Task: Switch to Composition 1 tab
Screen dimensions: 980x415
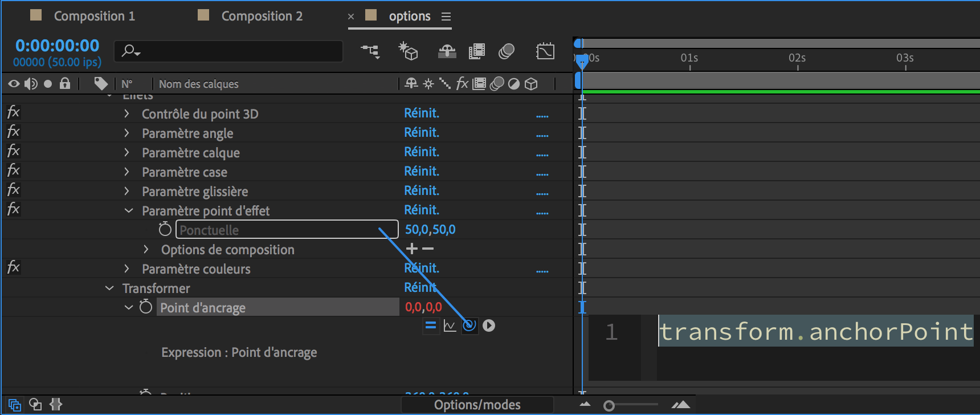Action: [95, 16]
